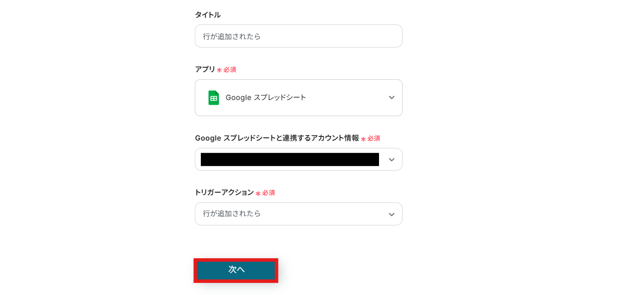Expand the redacted account info dropdown
The image size is (644, 295).
[x=298, y=159]
